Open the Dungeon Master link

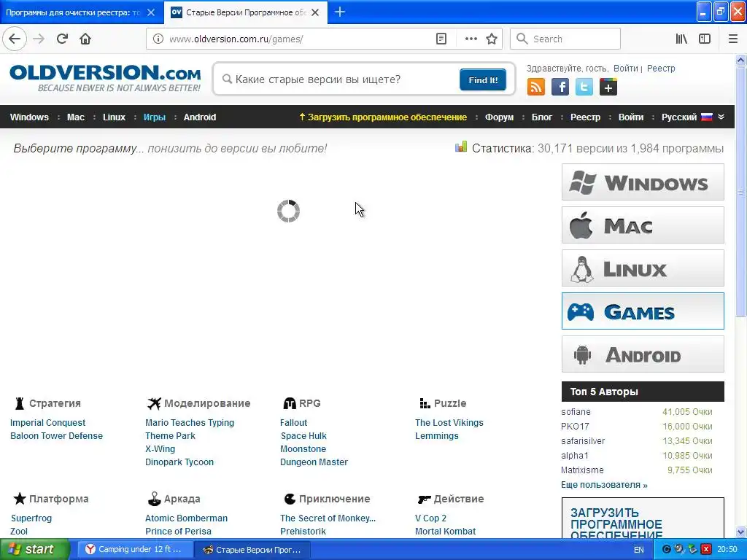314,462
